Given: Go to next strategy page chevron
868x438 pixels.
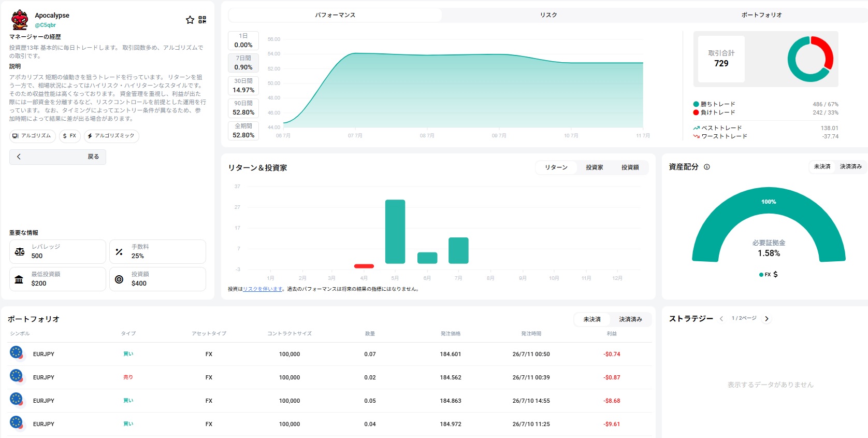Looking at the screenshot, I should (x=767, y=319).
